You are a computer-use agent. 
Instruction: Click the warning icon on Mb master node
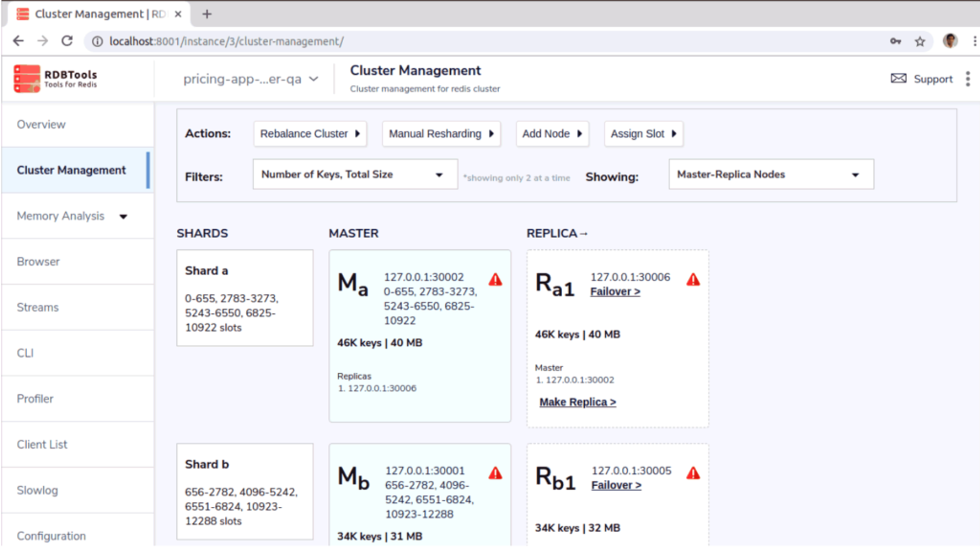point(495,473)
